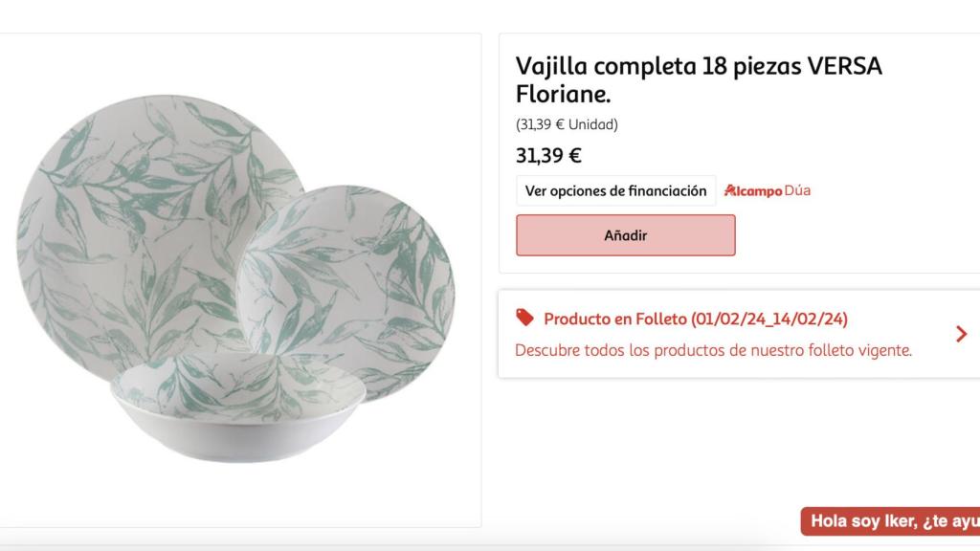Click the 31,39 € price label
980x551 pixels.
point(547,155)
